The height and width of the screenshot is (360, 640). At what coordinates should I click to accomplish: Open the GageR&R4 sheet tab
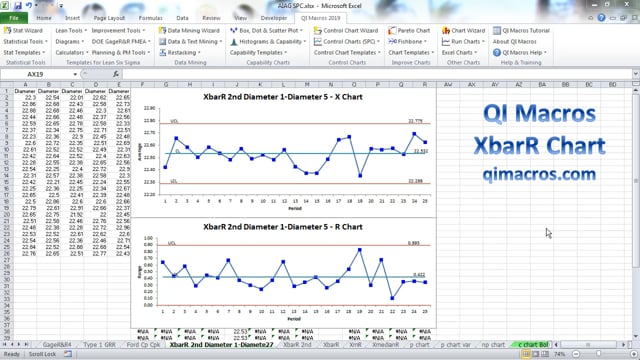57,345
